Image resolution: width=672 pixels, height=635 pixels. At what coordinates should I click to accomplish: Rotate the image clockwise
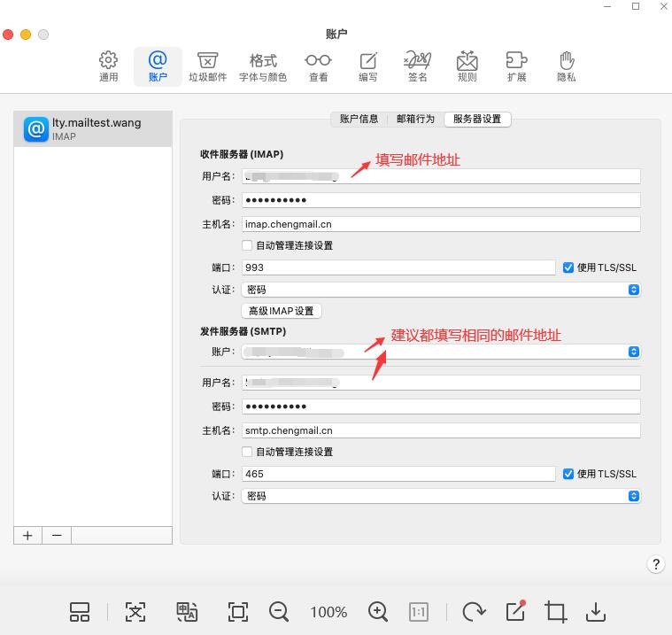tap(474, 612)
